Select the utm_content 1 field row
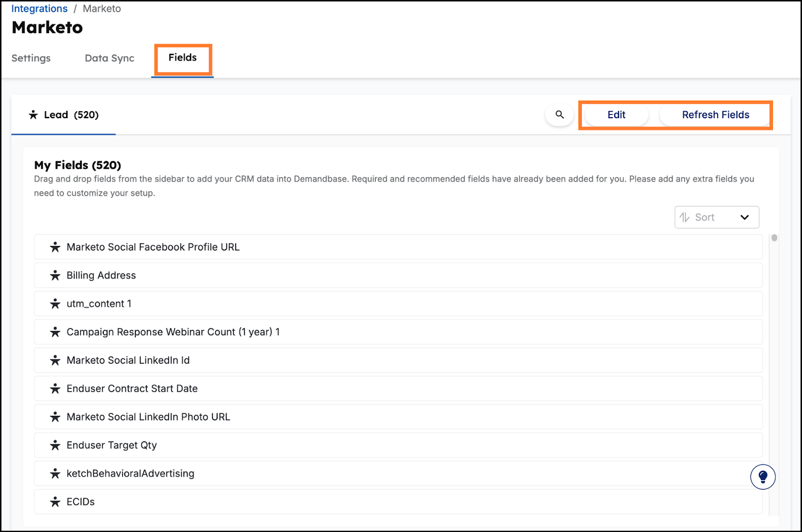 398,304
